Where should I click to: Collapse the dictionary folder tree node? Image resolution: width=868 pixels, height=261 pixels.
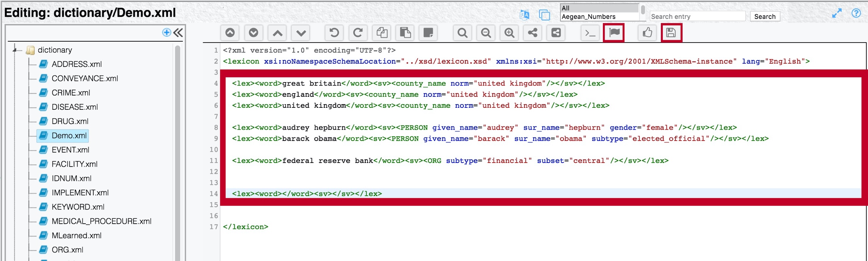15,50
